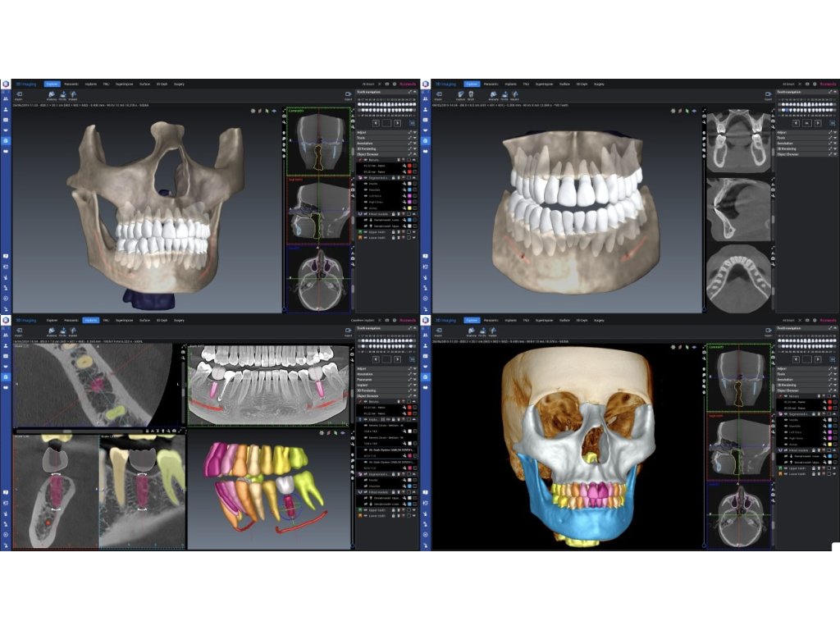Tick Upper teeth checkbox in top-left window
Image resolution: width=840 pixels, height=630 pixels.
point(409,232)
